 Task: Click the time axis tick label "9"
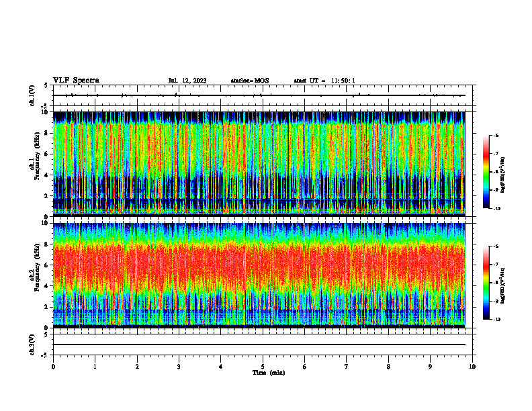click(x=430, y=367)
